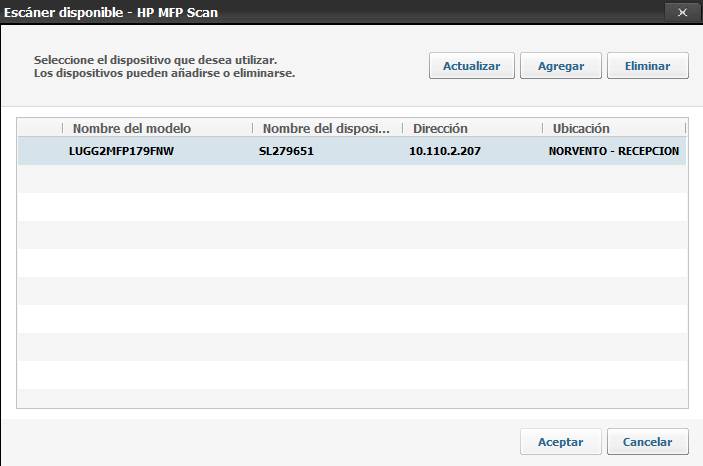Select model LUGG2MFP179FNW in list
The image size is (703, 466).
pyautogui.click(x=122, y=151)
